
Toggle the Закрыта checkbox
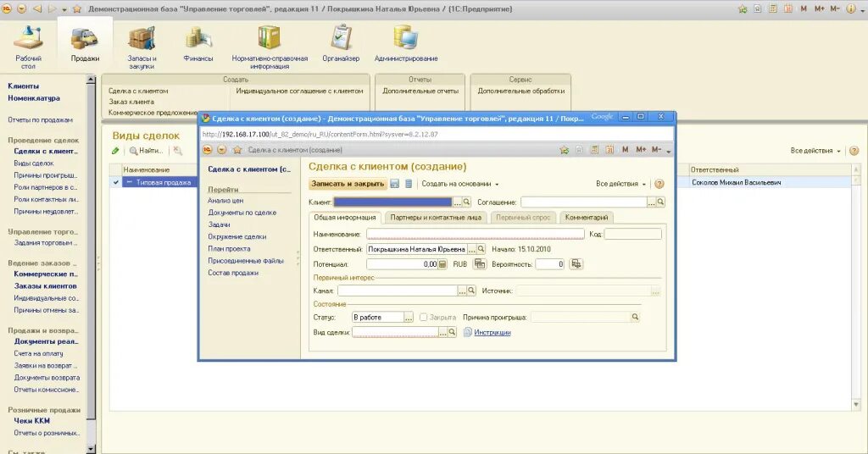point(423,318)
